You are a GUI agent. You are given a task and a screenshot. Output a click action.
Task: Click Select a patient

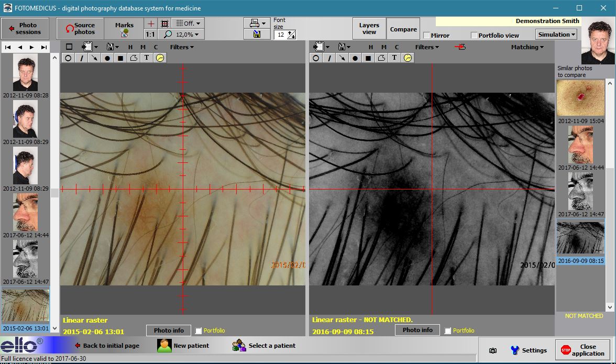[x=263, y=346]
